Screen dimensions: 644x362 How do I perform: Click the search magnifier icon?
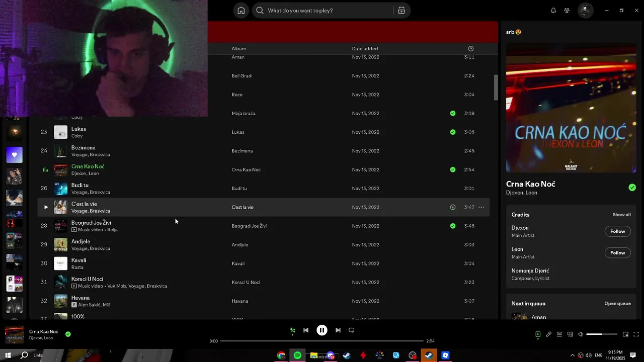pyautogui.click(x=260, y=11)
